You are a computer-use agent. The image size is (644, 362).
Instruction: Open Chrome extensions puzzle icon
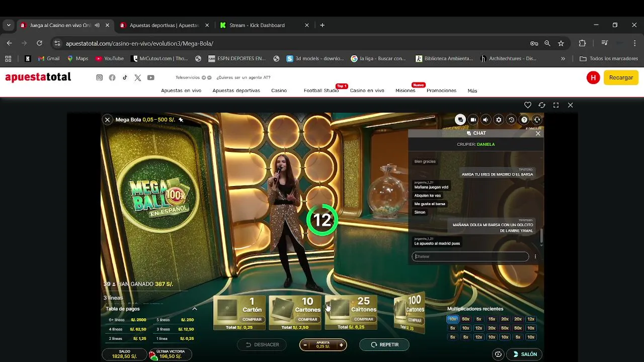(x=583, y=43)
